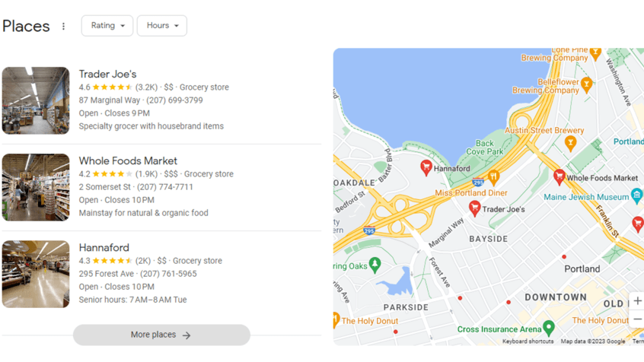644x362 pixels.
Task: Click the Trader Joe's phone number (207) 699-3799
Action: tap(174, 100)
